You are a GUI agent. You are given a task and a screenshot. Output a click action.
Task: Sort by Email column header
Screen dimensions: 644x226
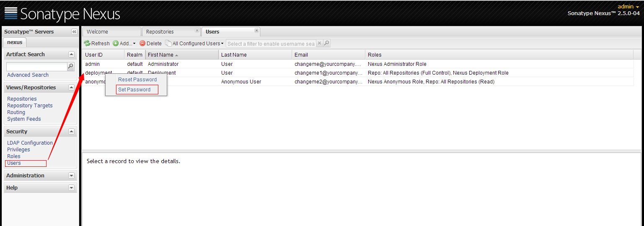point(328,55)
